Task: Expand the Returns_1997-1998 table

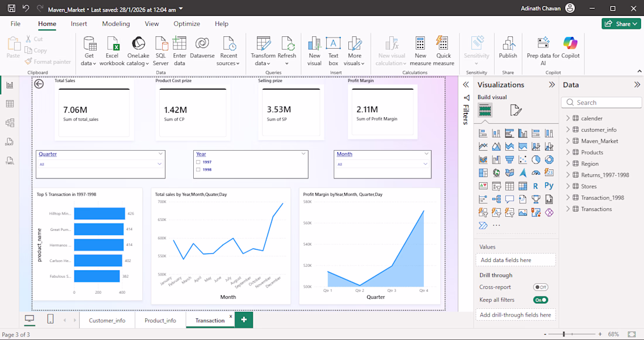Action: point(568,175)
